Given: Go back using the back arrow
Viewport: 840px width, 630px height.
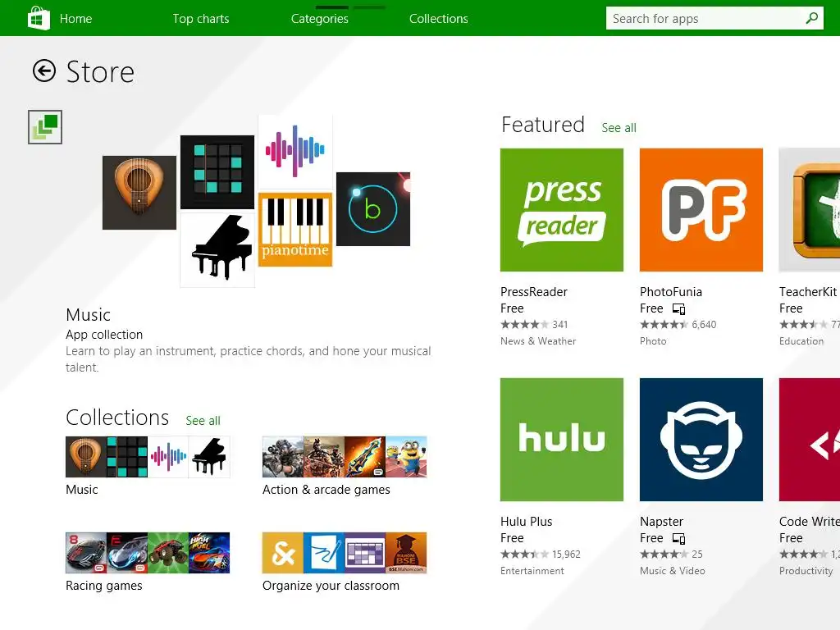Looking at the screenshot, I should pos(44,71).
